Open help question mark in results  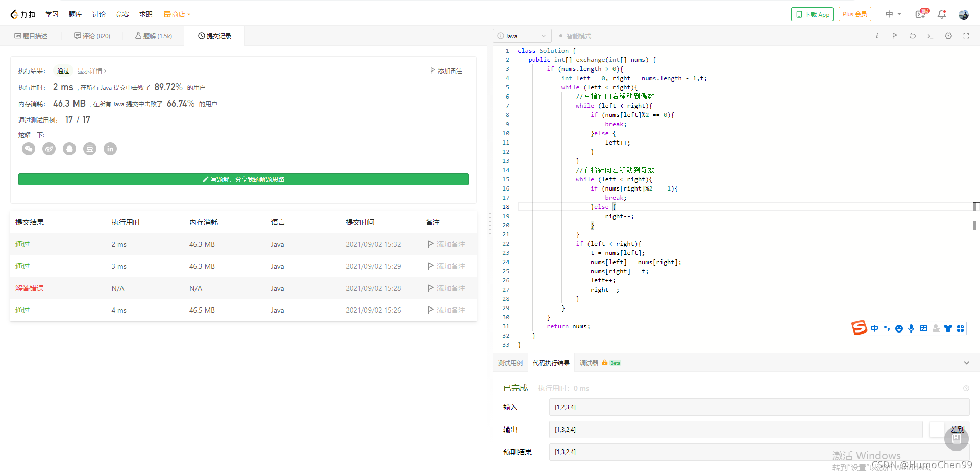(966, 388)
